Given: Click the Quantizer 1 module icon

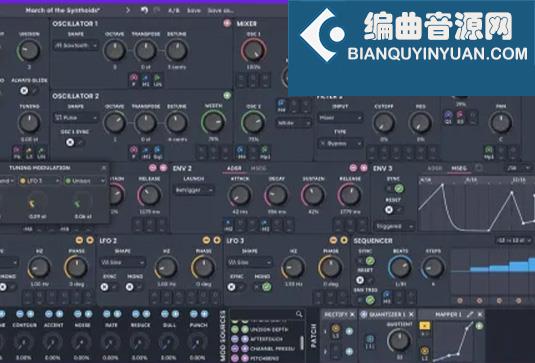Looking at the screenshot, I should point(364,314).
